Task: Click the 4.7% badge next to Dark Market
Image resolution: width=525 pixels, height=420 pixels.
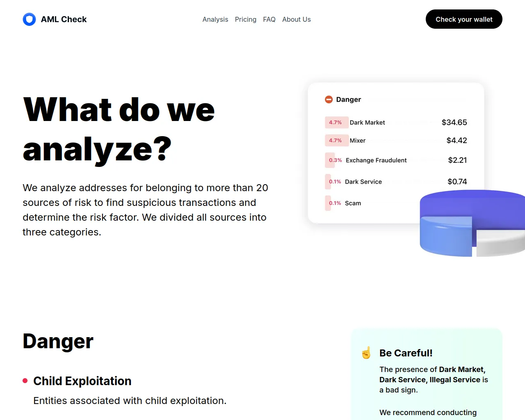Action: 335,122
